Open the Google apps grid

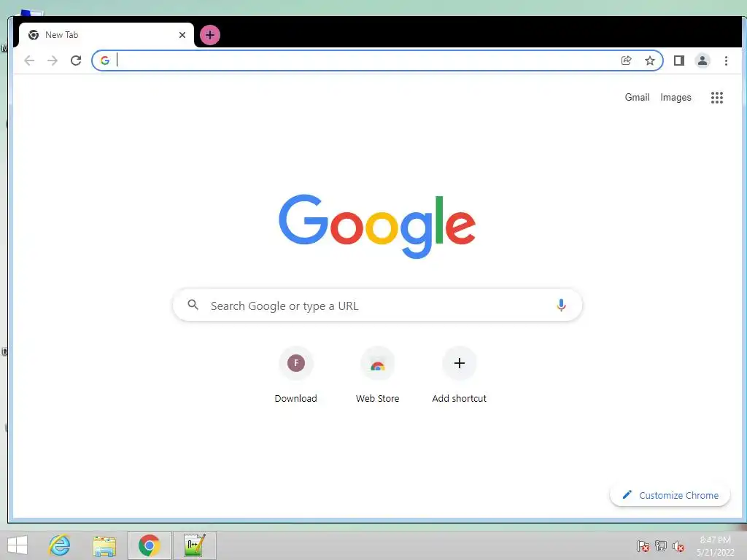(717, 98)
